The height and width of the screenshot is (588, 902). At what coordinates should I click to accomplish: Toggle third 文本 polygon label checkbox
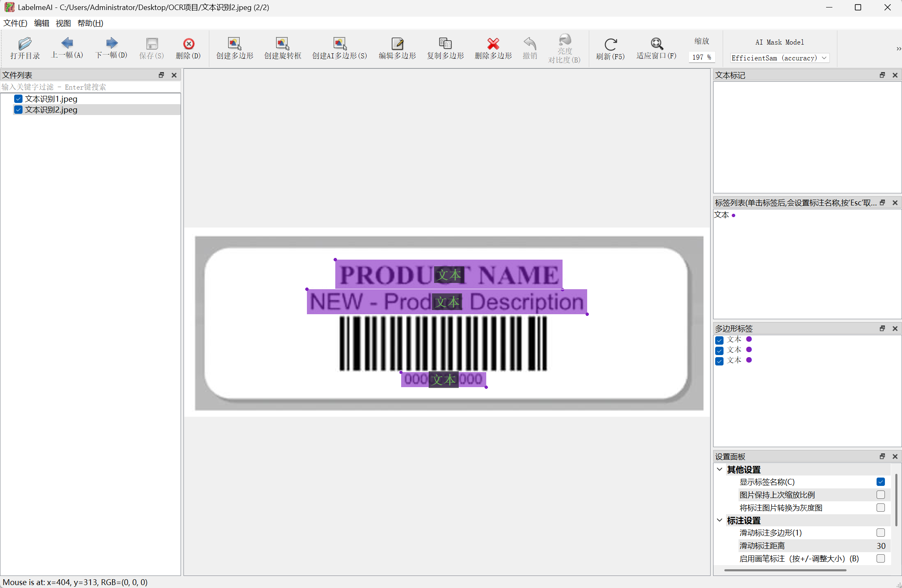(x=719, y=361)
